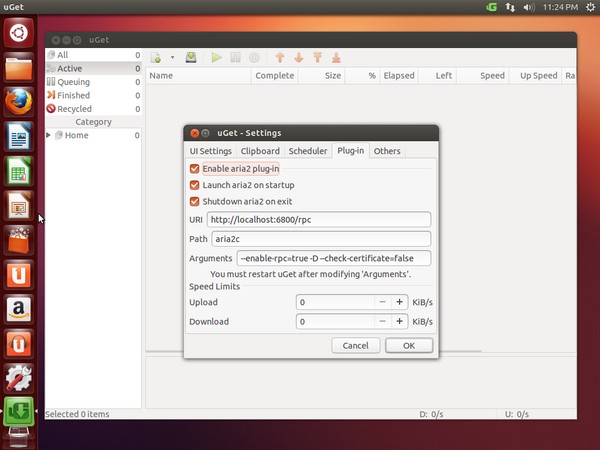Click the move up arrow icon

click(280, 58)
